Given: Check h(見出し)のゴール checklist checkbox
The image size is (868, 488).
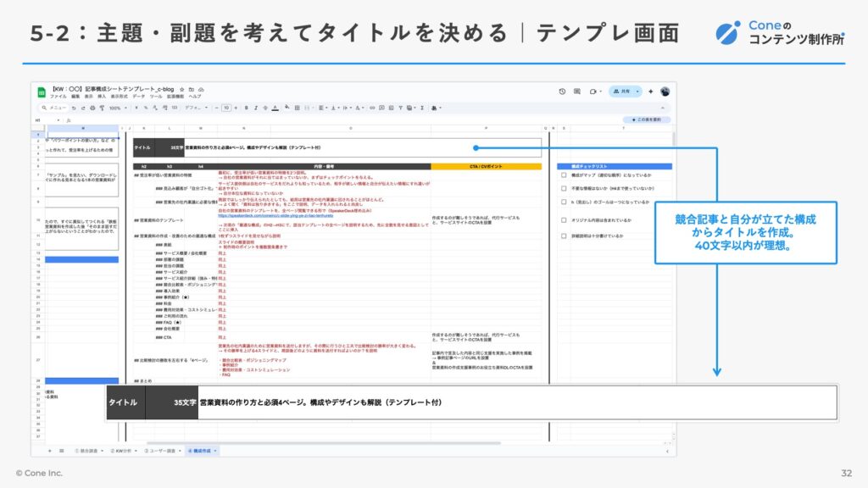Looking at the screenshot, I should (564, 202).
